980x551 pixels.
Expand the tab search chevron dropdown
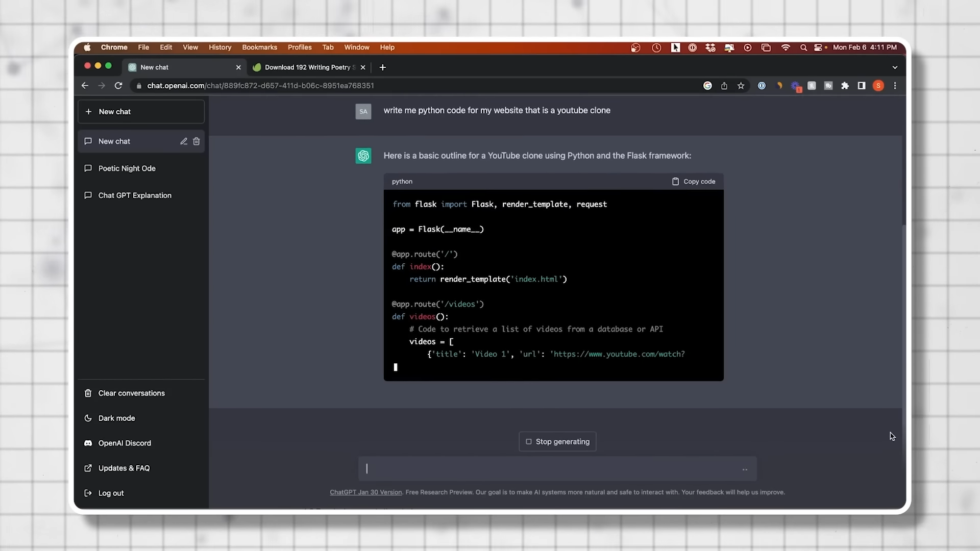pos(895,67)
